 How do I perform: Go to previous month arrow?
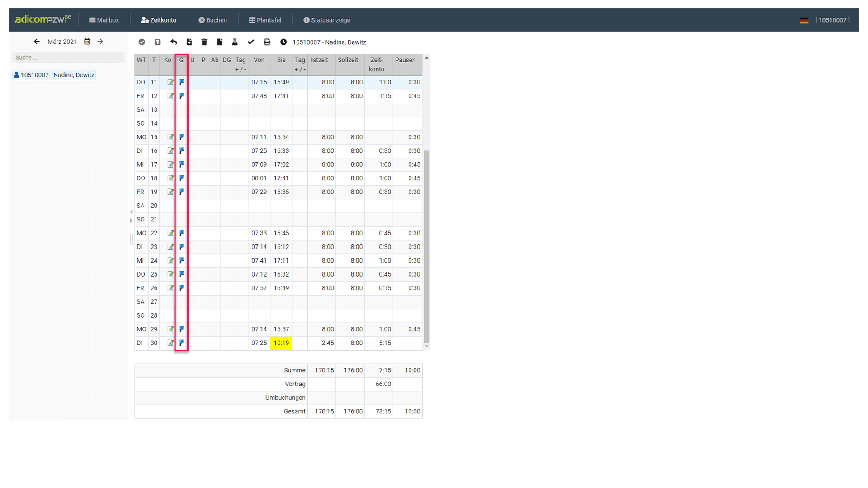click(x=37, y=42)
